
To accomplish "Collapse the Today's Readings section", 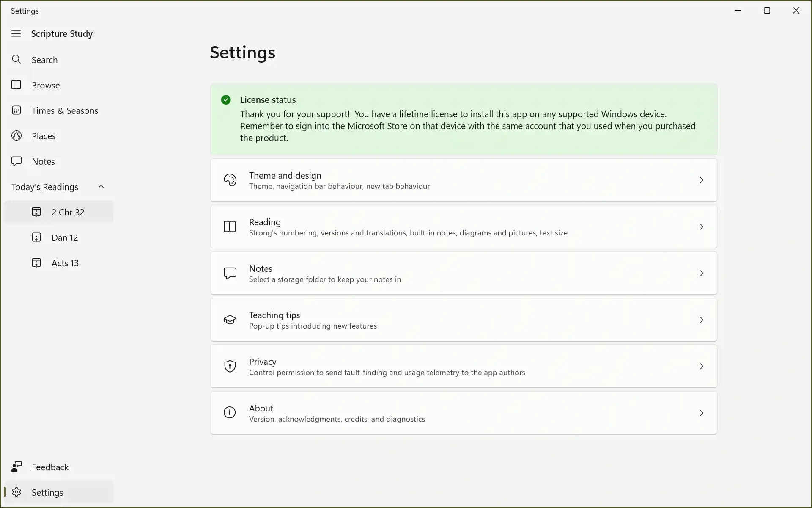I will 101,186.
